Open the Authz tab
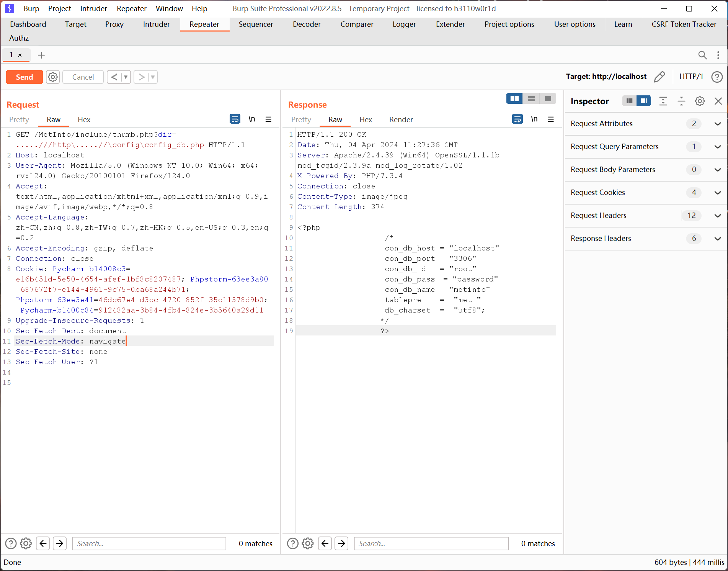The height and width of the screenshot is (571, 728). [x=19, y=38]
